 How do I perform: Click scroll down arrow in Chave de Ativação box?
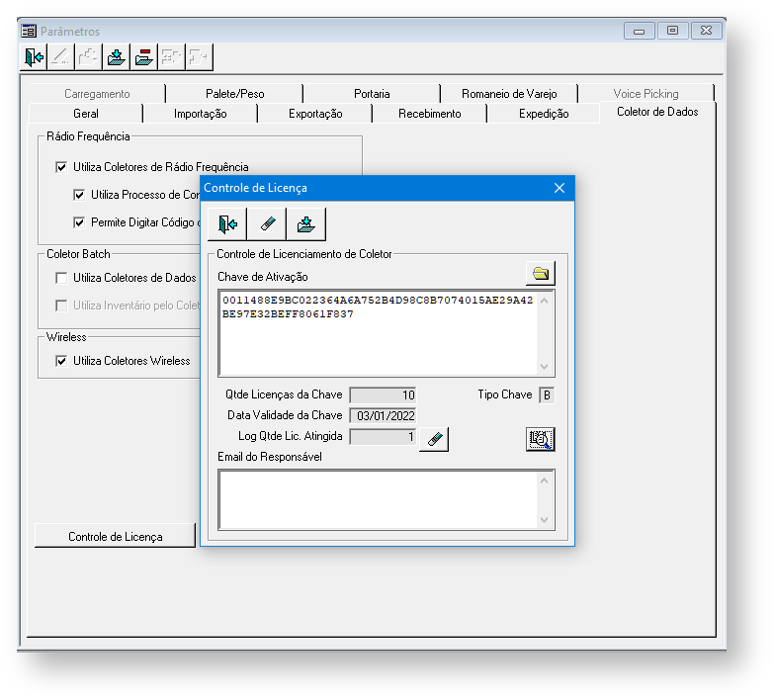(544, 366)
